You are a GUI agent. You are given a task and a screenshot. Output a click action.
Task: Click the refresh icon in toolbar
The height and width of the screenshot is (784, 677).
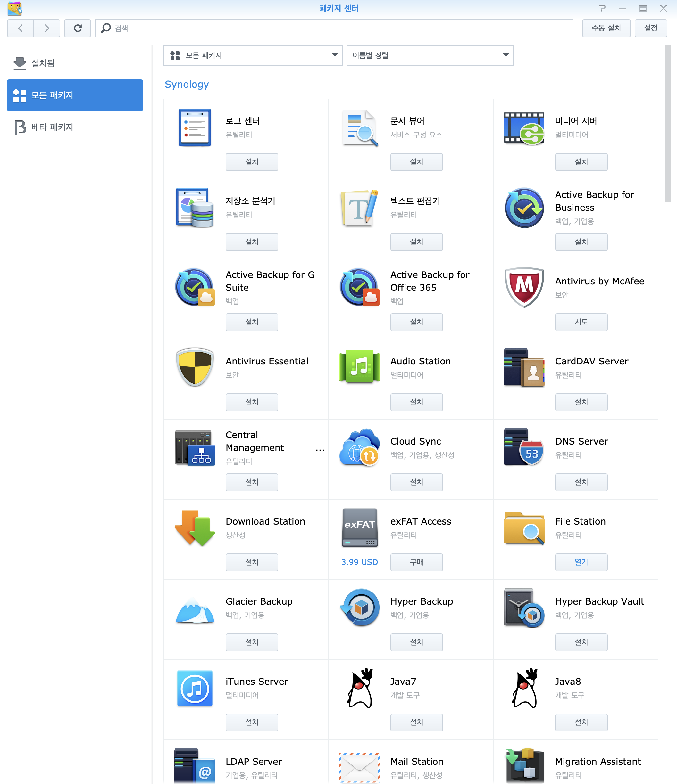pos(78,28)
